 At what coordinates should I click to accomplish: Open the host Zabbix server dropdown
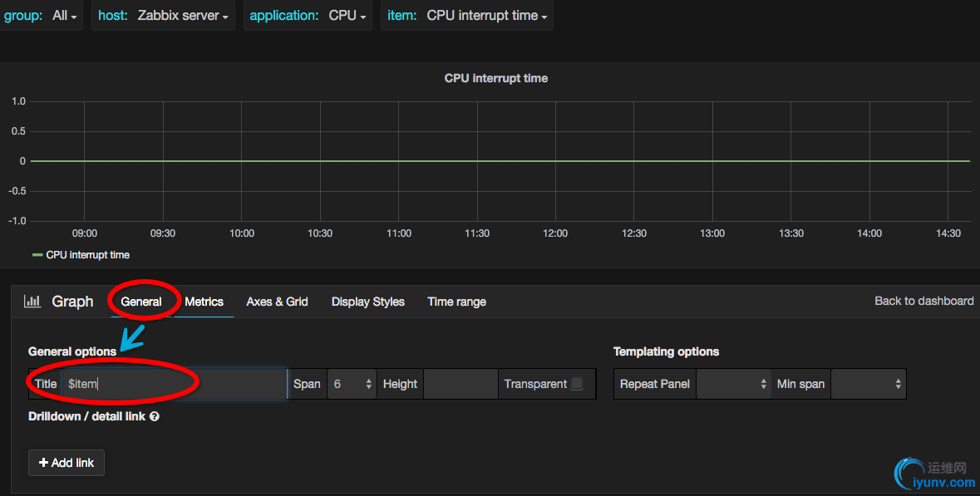coord(183,16)
